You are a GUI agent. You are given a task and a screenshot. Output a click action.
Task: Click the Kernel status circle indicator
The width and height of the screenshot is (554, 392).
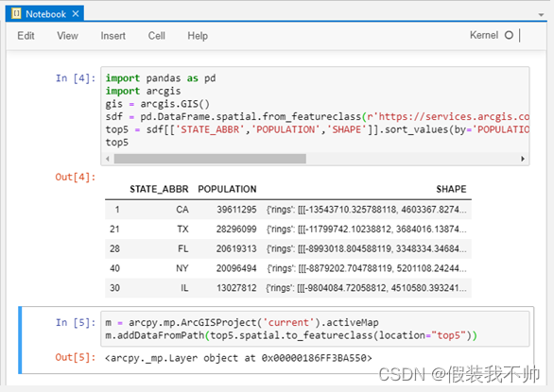[509, 35]
